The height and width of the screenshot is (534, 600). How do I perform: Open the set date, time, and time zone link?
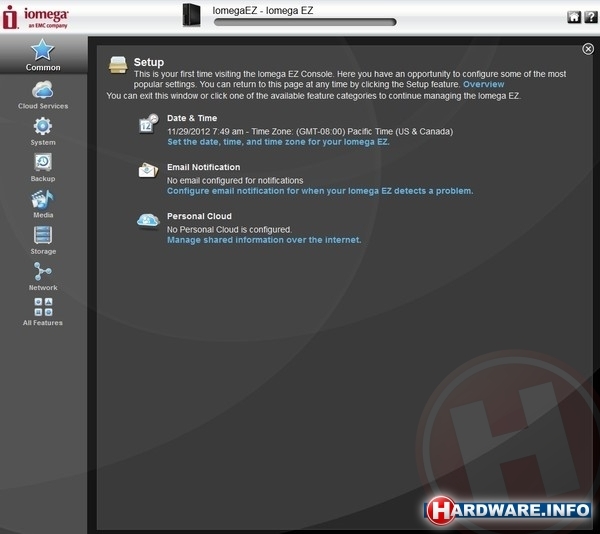(278, 142)
